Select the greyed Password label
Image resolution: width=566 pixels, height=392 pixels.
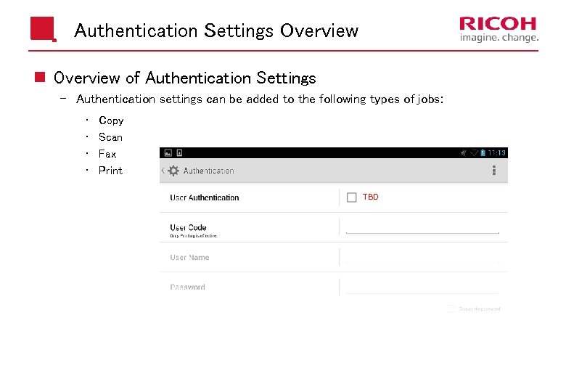point(187,287)
